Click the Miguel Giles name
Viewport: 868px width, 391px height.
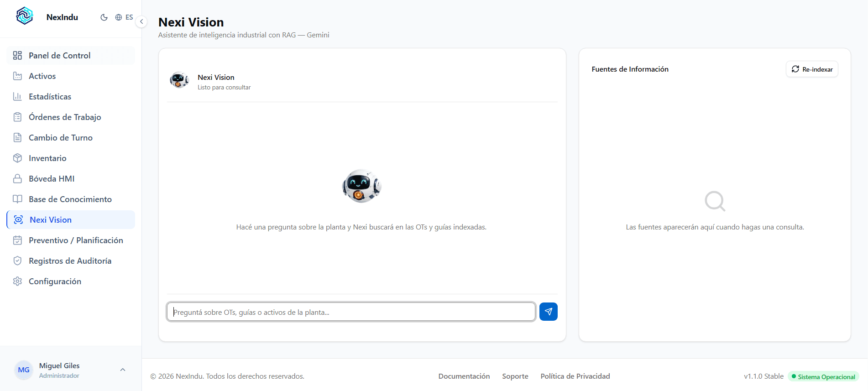tap(59, 365)
